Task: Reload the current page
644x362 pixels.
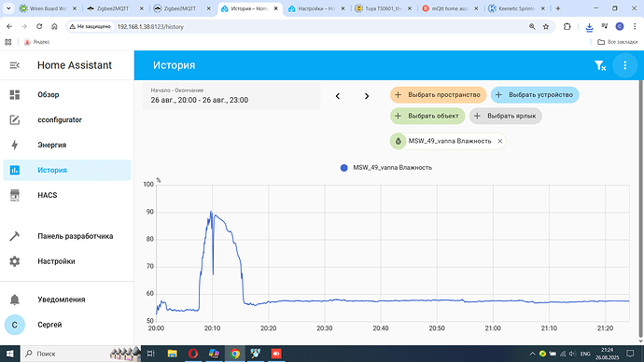Action: [x=39, y=26]
